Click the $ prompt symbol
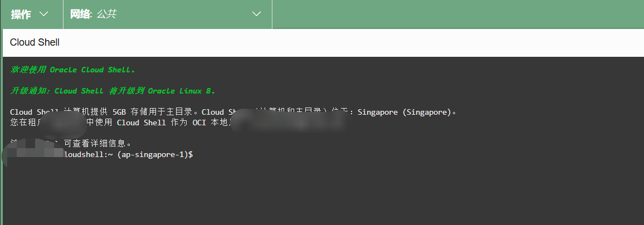The width and height of the screenshot is (644, 225). point(191,154)
